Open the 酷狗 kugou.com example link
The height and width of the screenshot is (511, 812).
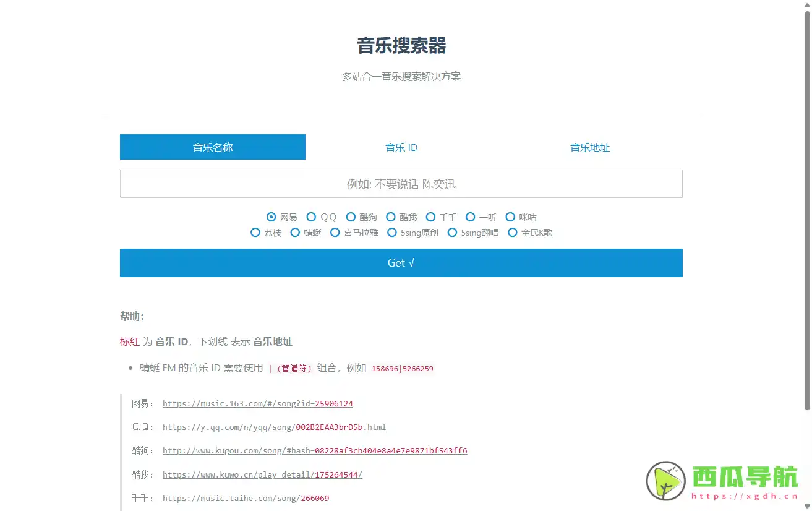coord(315,450)
